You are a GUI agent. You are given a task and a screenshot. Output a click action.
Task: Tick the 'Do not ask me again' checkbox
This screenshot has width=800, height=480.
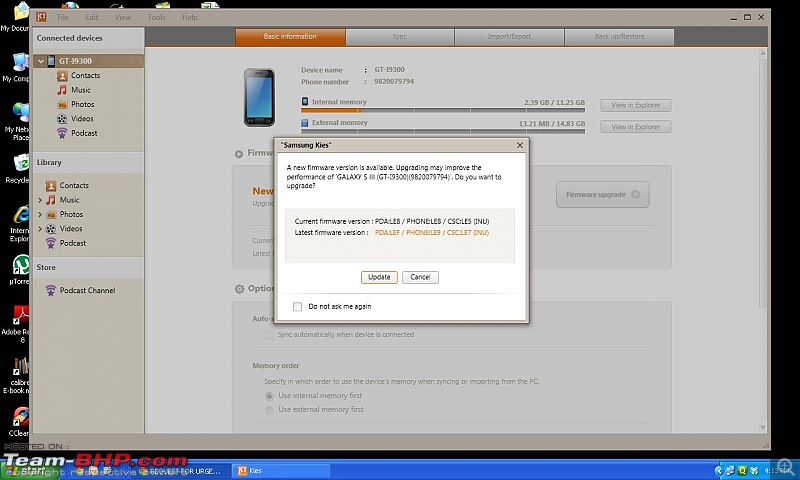(297, 307)
